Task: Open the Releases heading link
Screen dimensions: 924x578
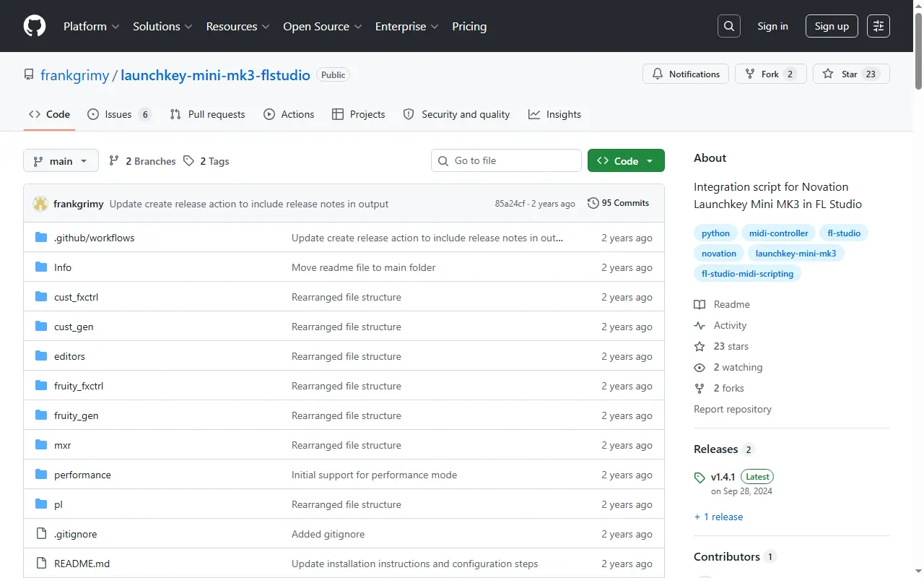Action: [x=724, y=449]
